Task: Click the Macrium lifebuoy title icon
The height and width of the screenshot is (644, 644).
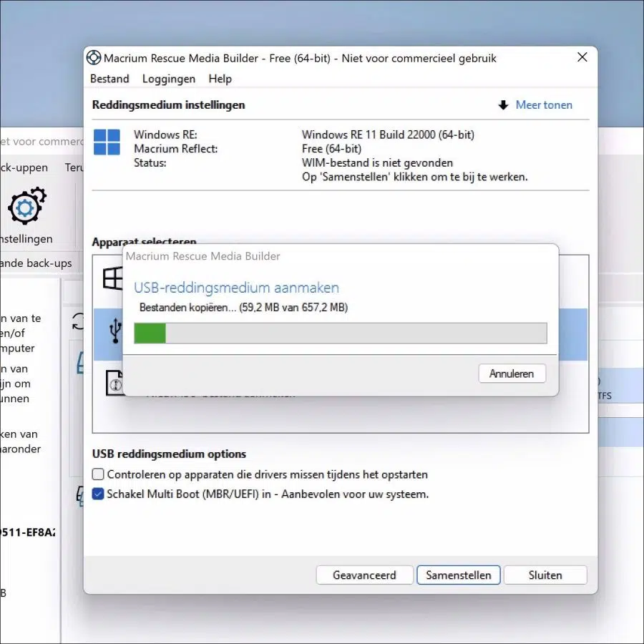Action: point(94,57)
